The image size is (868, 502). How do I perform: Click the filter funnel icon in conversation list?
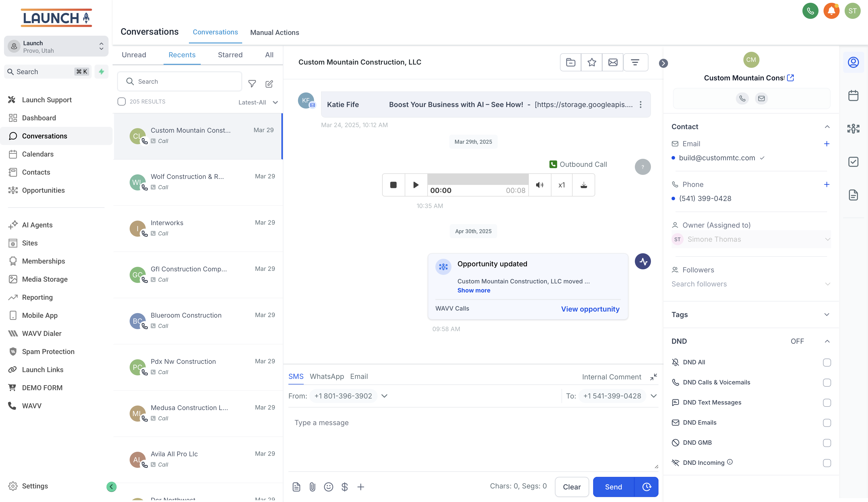coord(252,84)
